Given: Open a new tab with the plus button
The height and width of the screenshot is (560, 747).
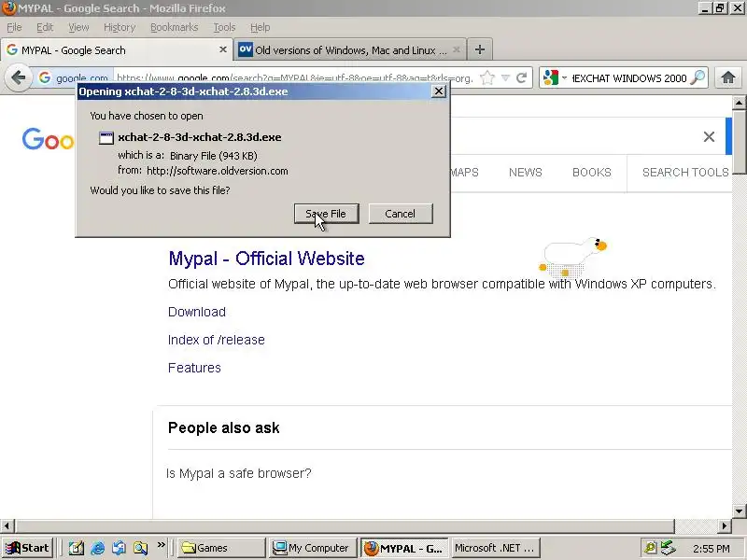Looking at the screenshot, I should click(480, 49).
